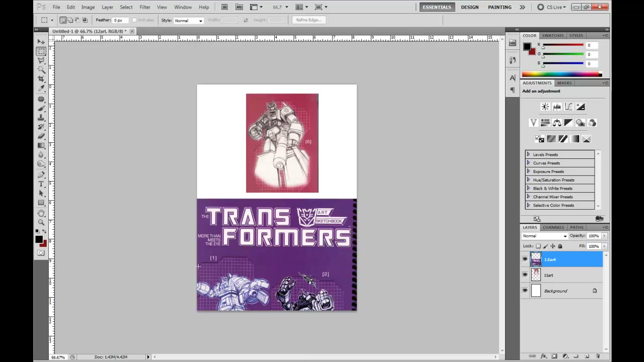Select the Eyedropper tool

click(41, 88)
